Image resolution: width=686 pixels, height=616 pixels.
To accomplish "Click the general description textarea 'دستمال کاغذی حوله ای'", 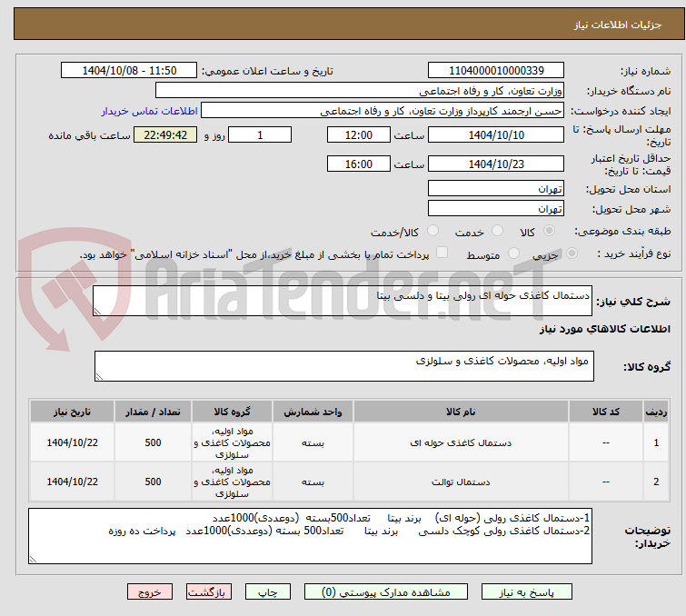I will click(343, 301).
